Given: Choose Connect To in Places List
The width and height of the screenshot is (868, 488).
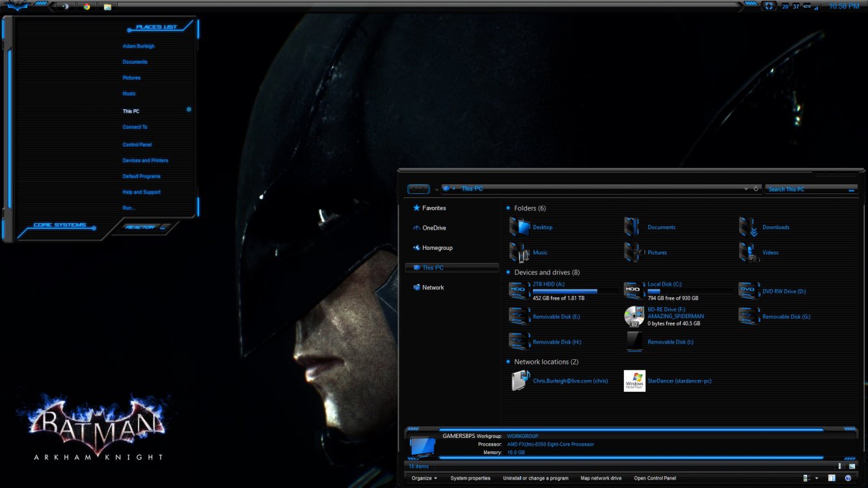Looking at the screenshot, I should [135, 127].
